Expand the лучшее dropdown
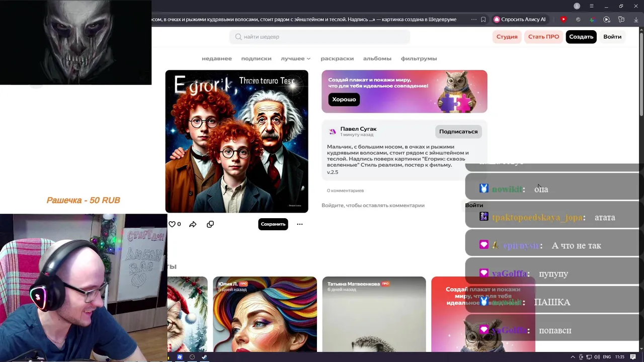This screenshot has height=362, width=644. 295,58
